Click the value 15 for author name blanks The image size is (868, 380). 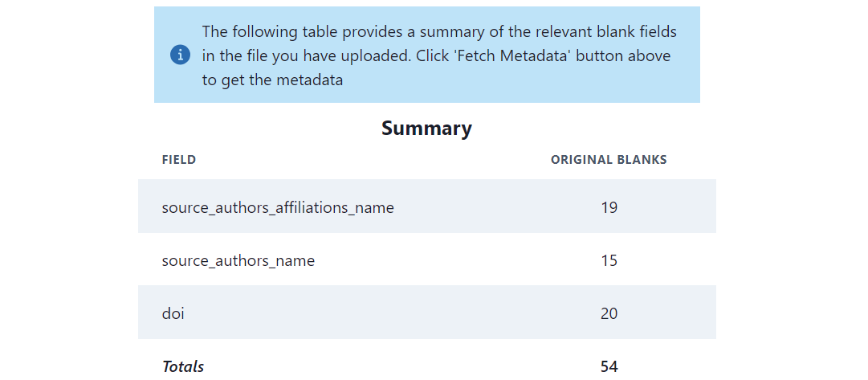pyautogui.click(x=609, y=260)
